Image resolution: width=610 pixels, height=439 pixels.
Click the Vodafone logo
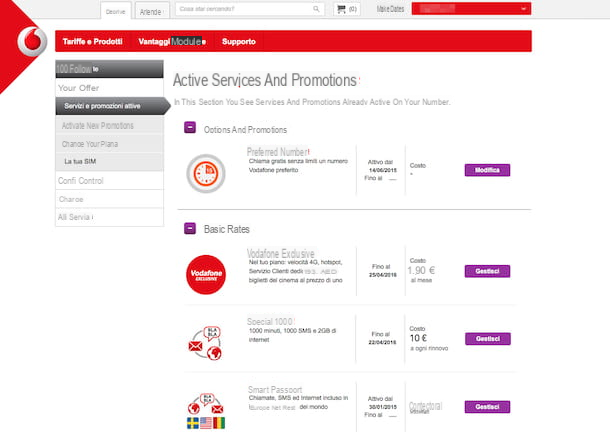32,41
